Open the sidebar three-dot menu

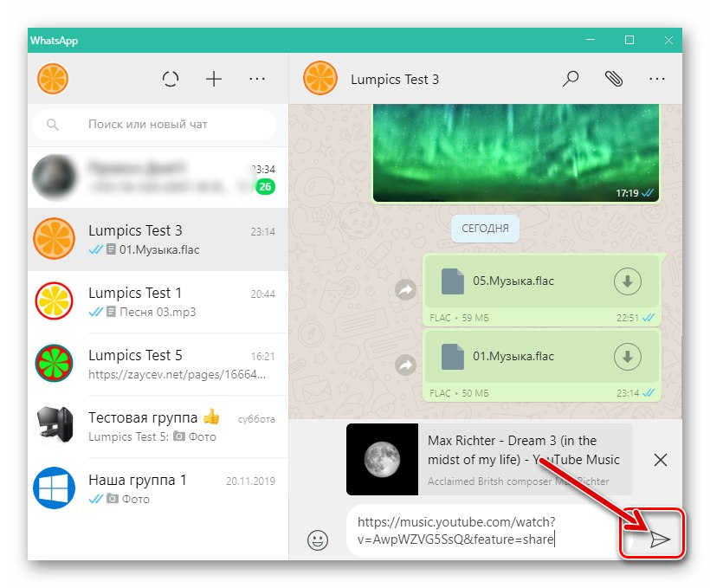coord(257,80)
